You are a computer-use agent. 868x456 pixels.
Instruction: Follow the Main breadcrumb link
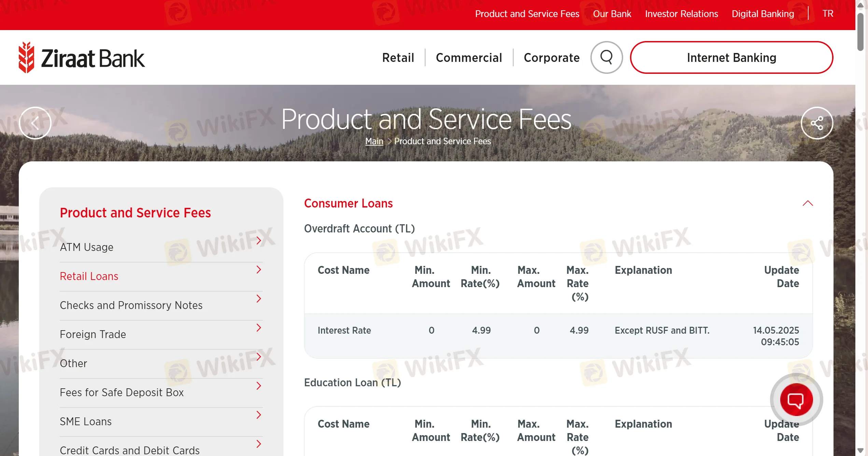click(x=374, y=141)
